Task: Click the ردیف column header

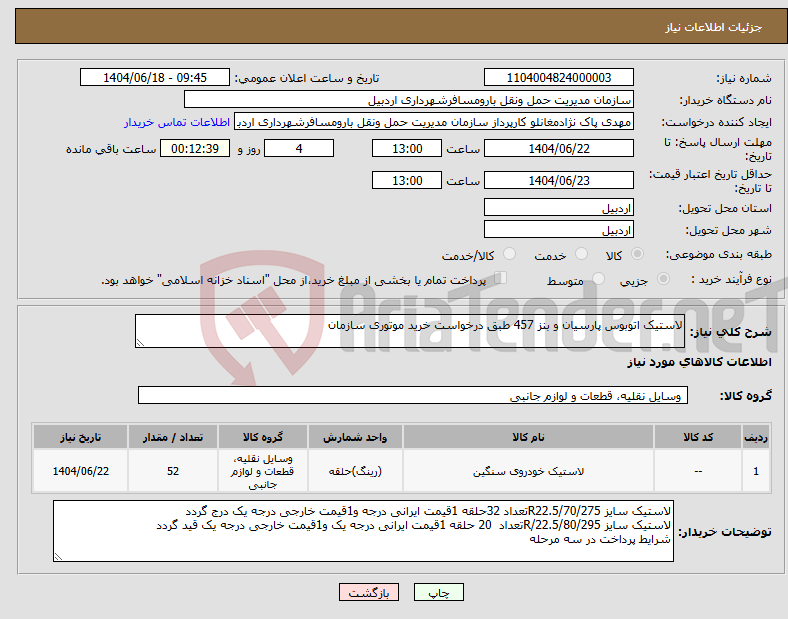Action: point(756,437)
